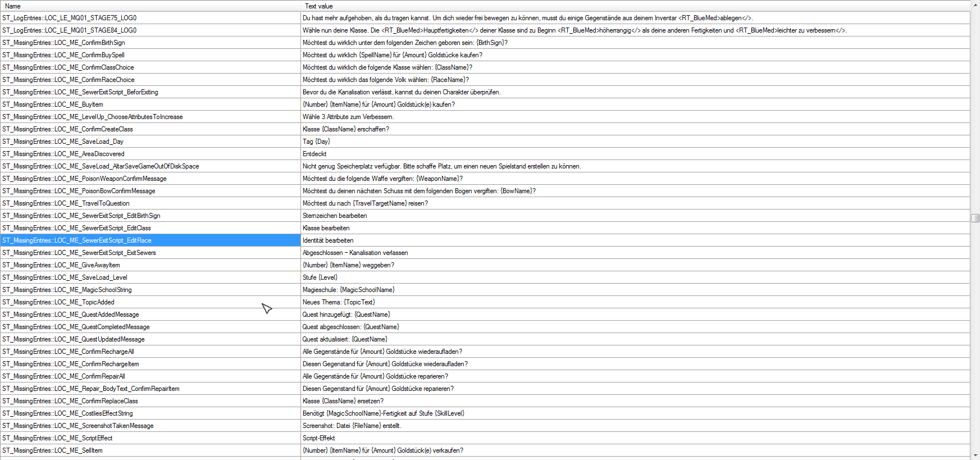The width and height of the screenshot is (980, 460).
Task: Select row LOC_ME_ConfirmClassChoice
Action: click(x=485, y=67)
